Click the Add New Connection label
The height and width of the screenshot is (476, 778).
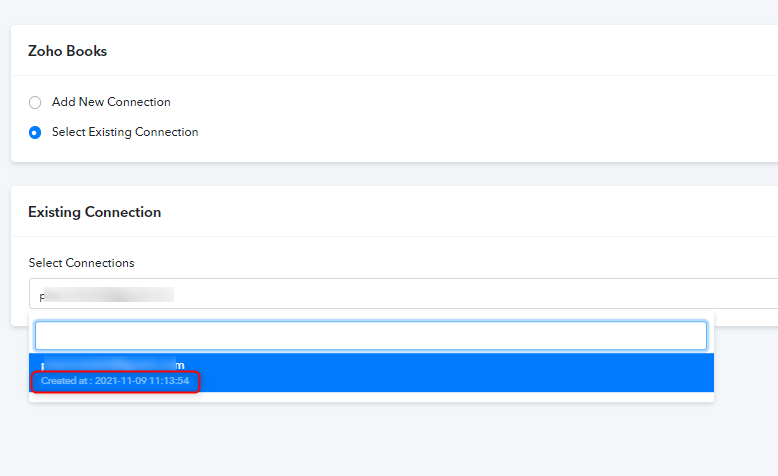[111, 102]
